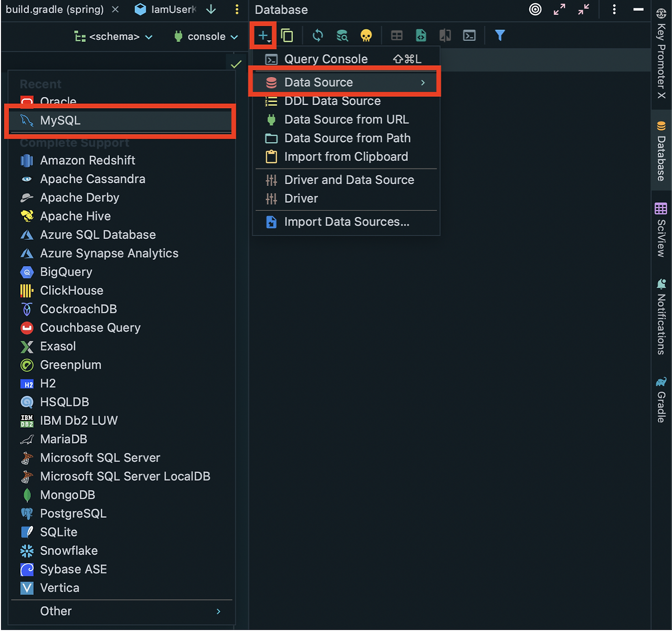The height and width of the screenshot is (631, 672).
Task: Open the Database panel options menu
Action: click(614, 9)
